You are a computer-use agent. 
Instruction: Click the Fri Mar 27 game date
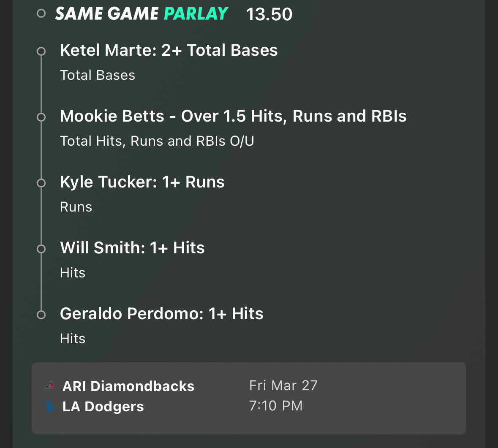tap(283, 386)
